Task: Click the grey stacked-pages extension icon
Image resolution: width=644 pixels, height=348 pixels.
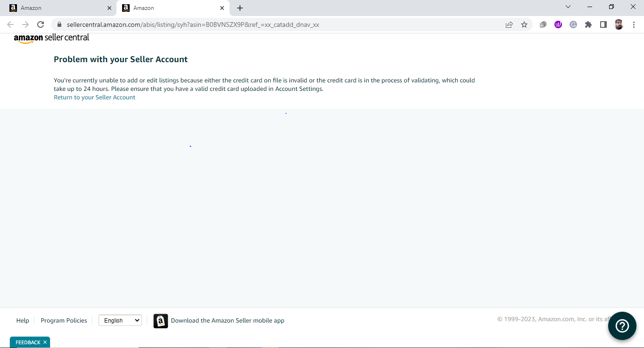Action: point(543,24)
